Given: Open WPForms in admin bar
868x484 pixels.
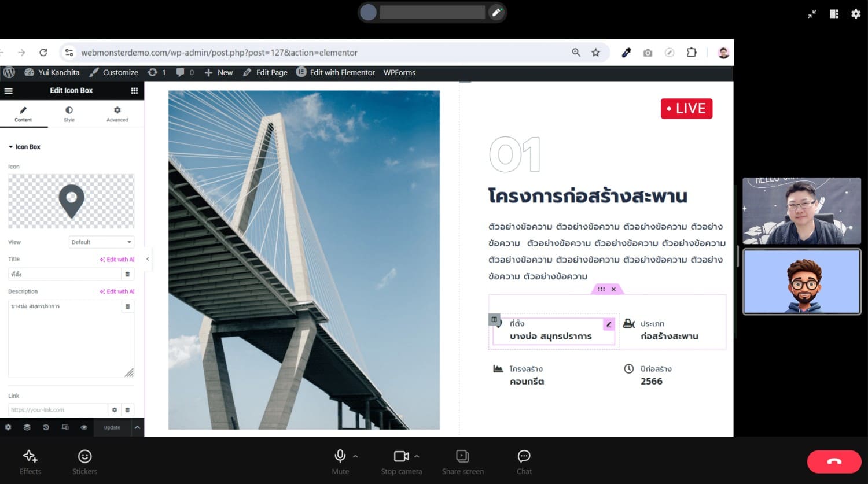Looking at the screenshot, I should click(399, 72).
